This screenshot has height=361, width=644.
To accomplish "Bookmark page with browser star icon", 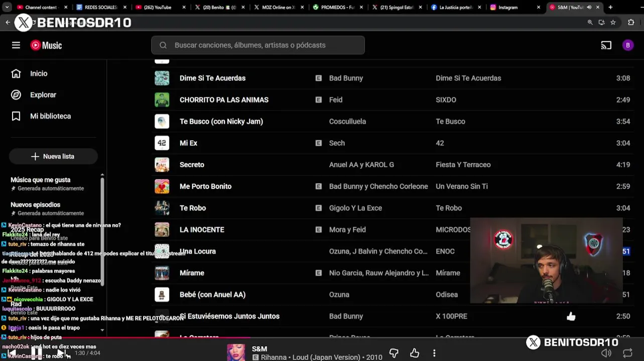I will point(613,23).
